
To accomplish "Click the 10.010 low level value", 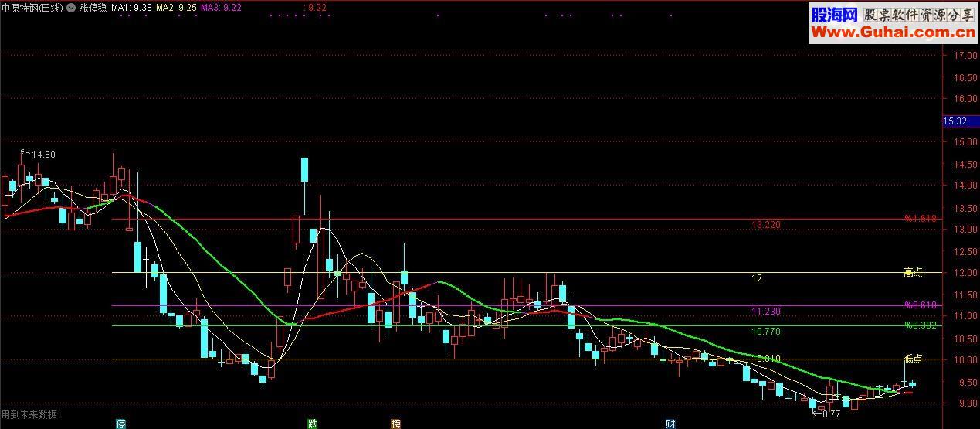I will 765,359.
